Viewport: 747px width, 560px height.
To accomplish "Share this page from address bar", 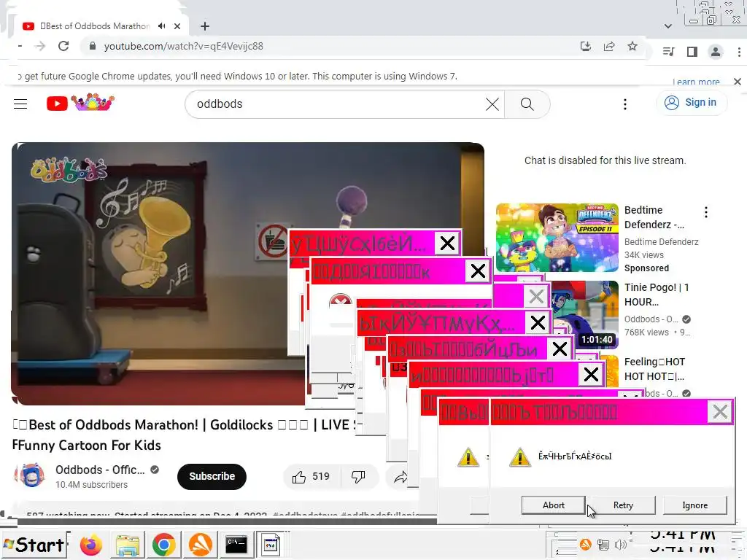I will pos(609,46).
